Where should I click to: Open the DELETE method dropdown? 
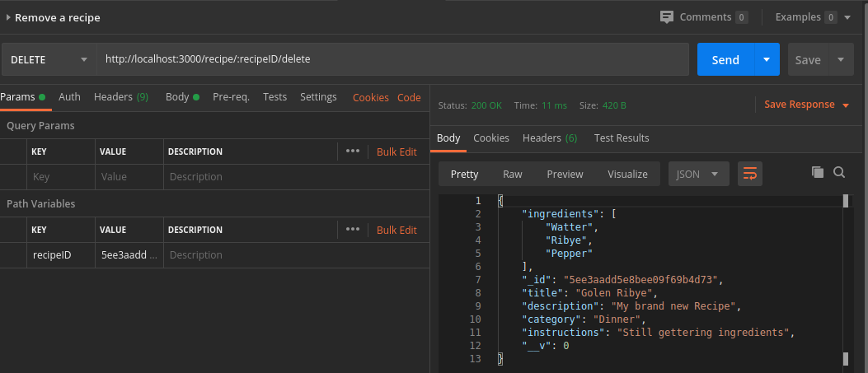click(49, 59)
